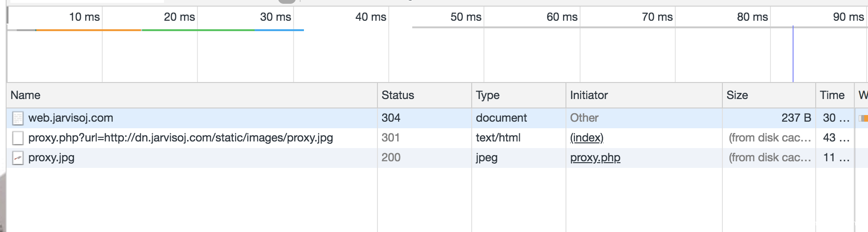
Task: Click the blank icon beside proxy.php request
Action: click(x=18, y=138)
